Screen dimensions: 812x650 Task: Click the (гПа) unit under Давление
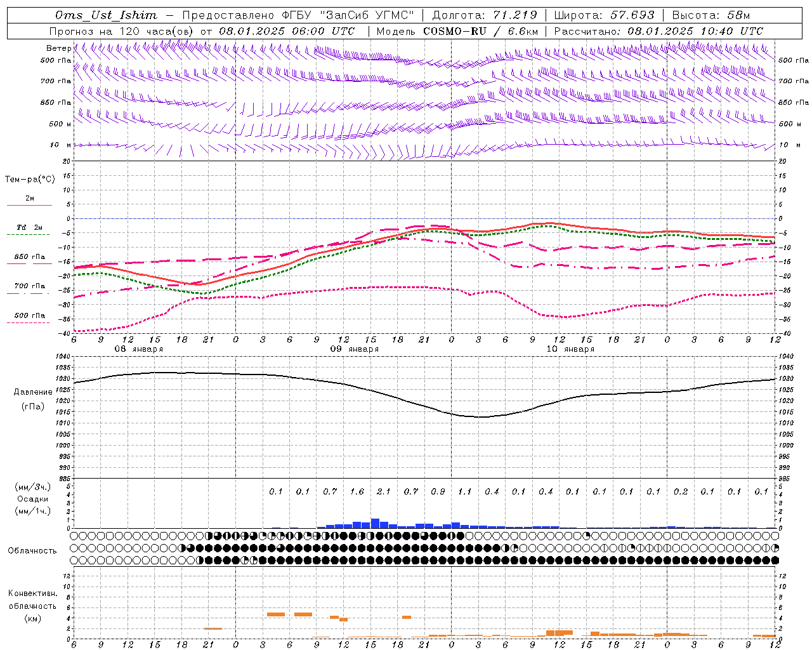click(x=32, y=407)
